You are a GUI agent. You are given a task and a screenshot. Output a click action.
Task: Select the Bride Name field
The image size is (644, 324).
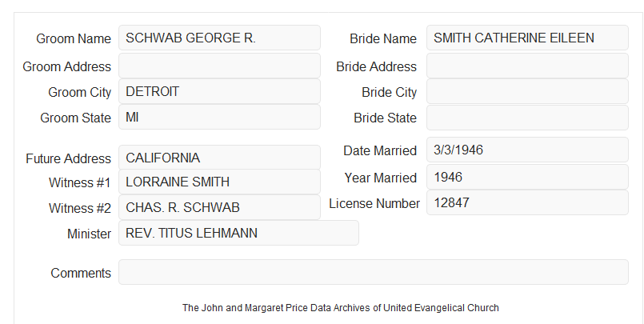coord(527,38)
